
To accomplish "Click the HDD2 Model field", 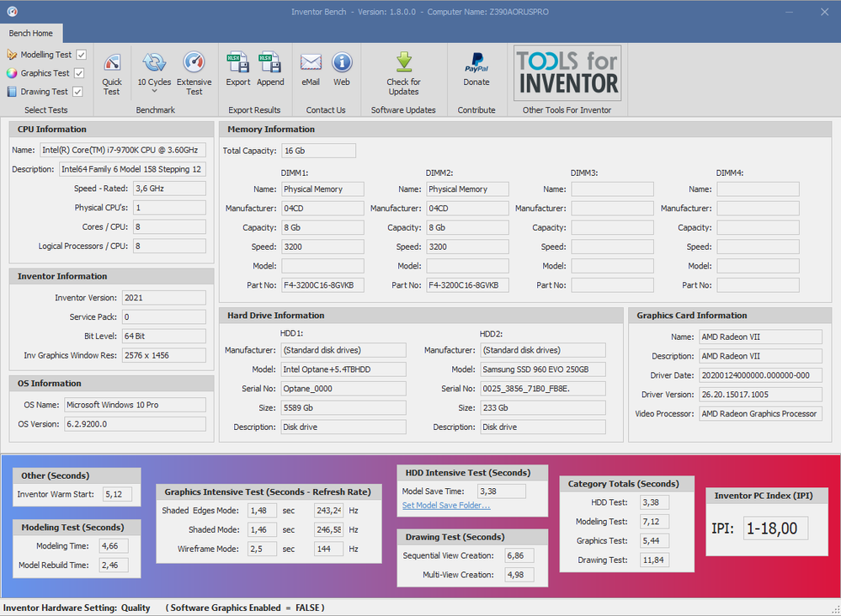I will click(x=543, y=369).
